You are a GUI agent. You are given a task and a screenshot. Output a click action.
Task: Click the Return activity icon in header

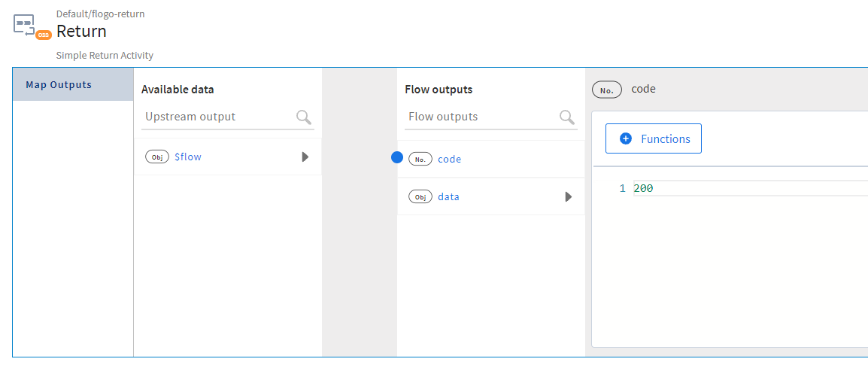pyautogui.click(x=26, y=24)
